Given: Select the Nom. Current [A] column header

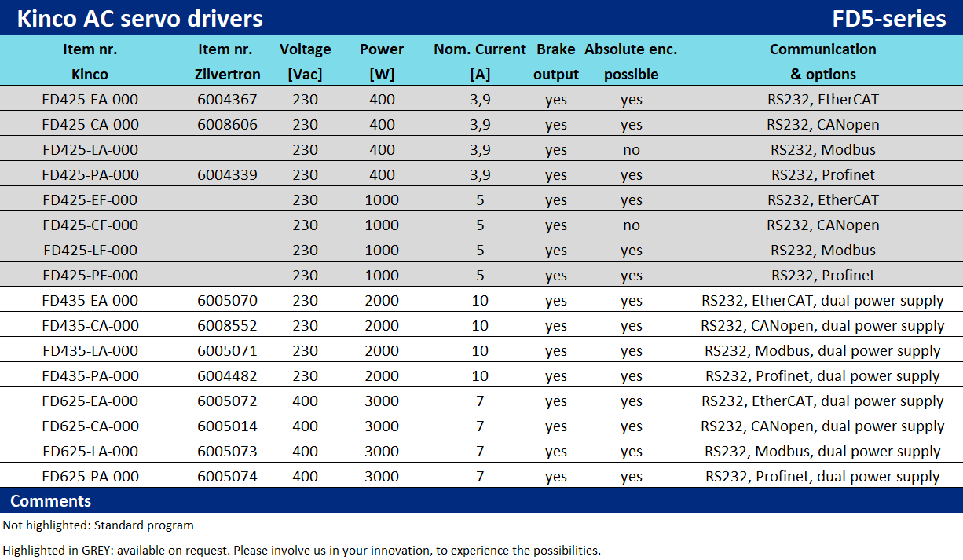Looking at the screenshot, I should tap(480, 61).
